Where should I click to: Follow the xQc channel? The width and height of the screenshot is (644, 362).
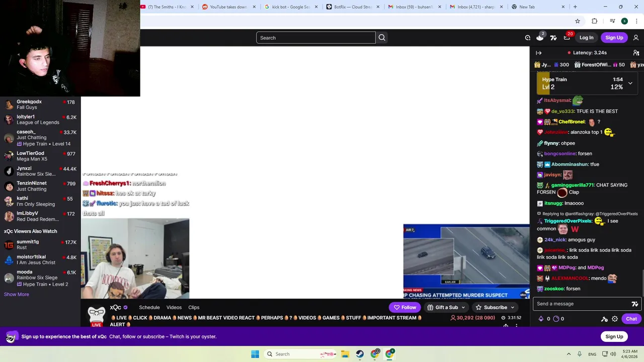pyautogui.click(x=405, y=307)
